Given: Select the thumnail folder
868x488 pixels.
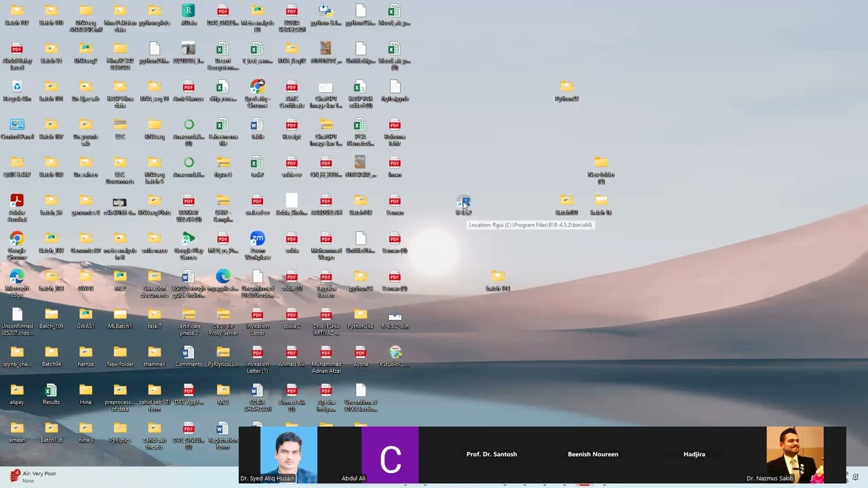Looking at the screenshot, I should 155,357.
